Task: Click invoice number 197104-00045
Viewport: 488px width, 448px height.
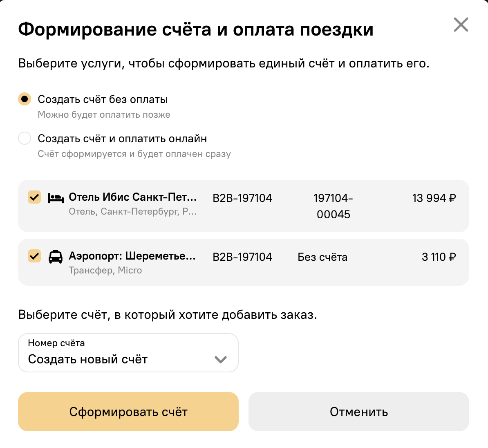Action: click(x=334, y=206)
